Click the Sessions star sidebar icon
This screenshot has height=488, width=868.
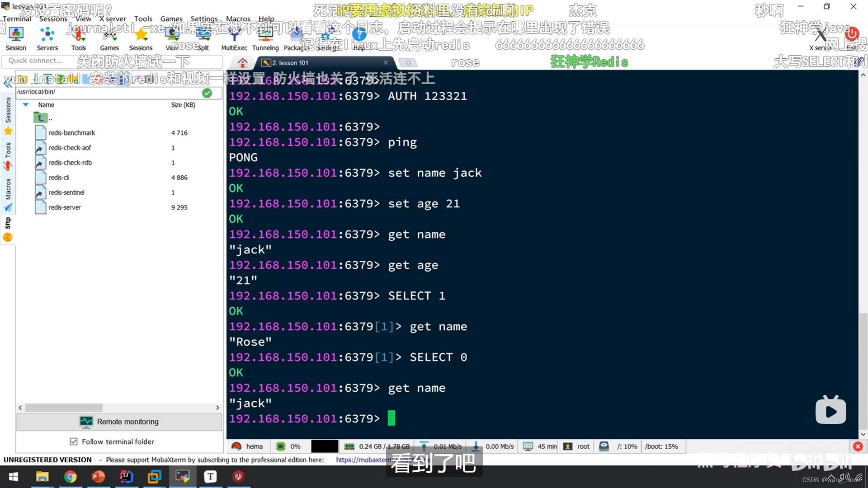8,131
